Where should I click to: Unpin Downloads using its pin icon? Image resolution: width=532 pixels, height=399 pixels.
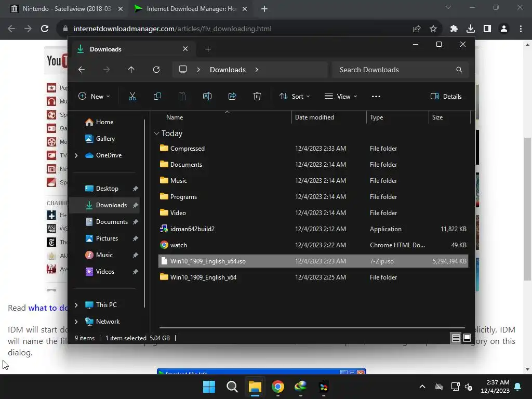[136, 205]
